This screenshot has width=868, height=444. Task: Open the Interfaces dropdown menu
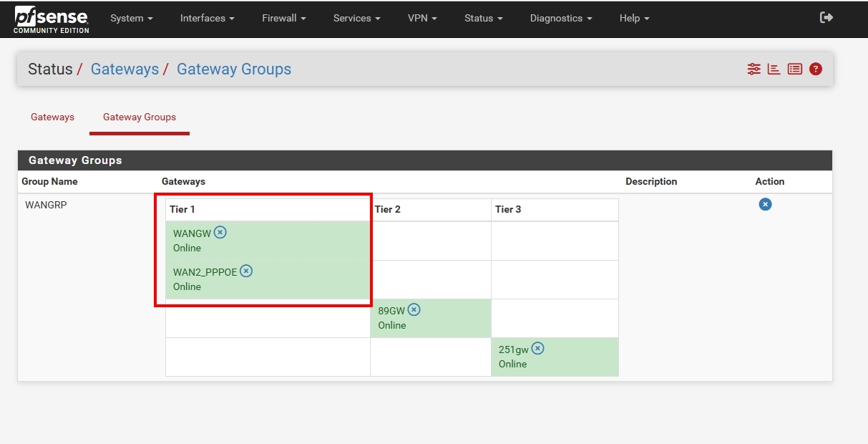208,19
